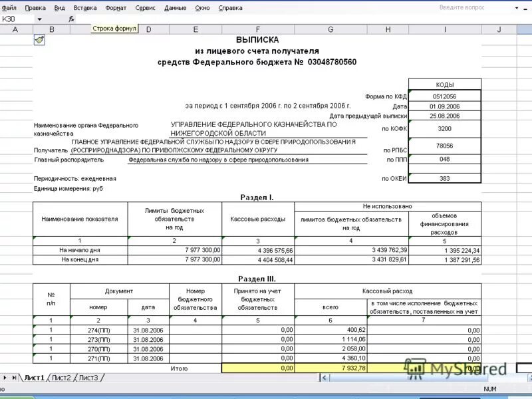Image resolution: width=532 pixels, height=399 pixels.
Task: Select the 3200 КОФК code cell
Action: click(444, 128)
